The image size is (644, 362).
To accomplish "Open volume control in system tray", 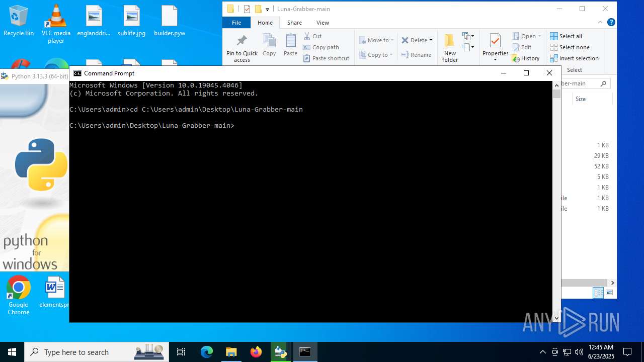I will click(579, 352).
